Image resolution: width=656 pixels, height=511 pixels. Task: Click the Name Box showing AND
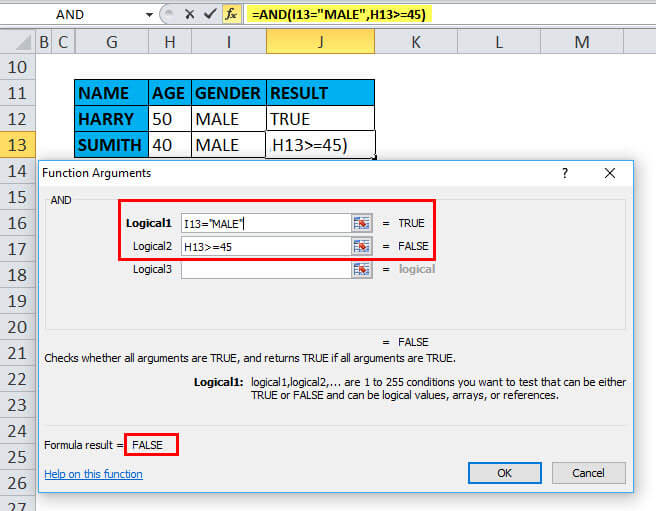(71, 15)
